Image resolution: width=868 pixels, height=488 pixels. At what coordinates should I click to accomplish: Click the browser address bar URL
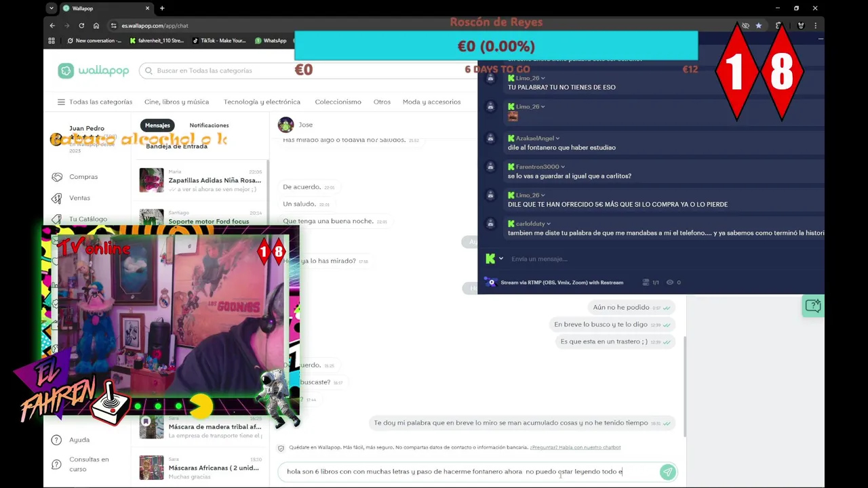155,26
